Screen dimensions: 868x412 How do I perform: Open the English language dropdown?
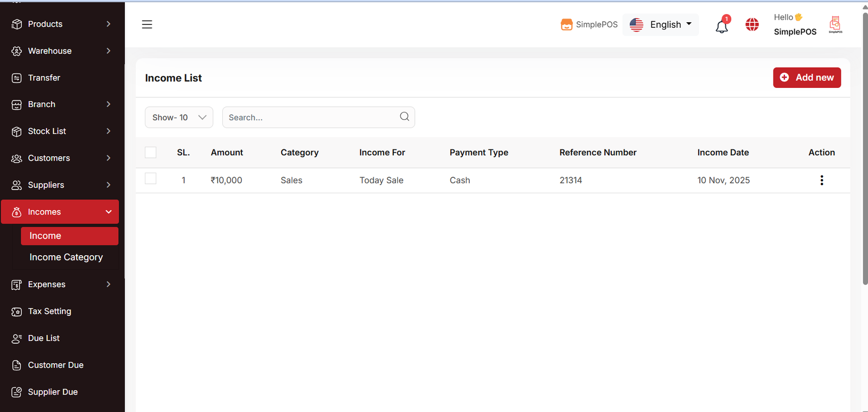click(x=661, y=24)
